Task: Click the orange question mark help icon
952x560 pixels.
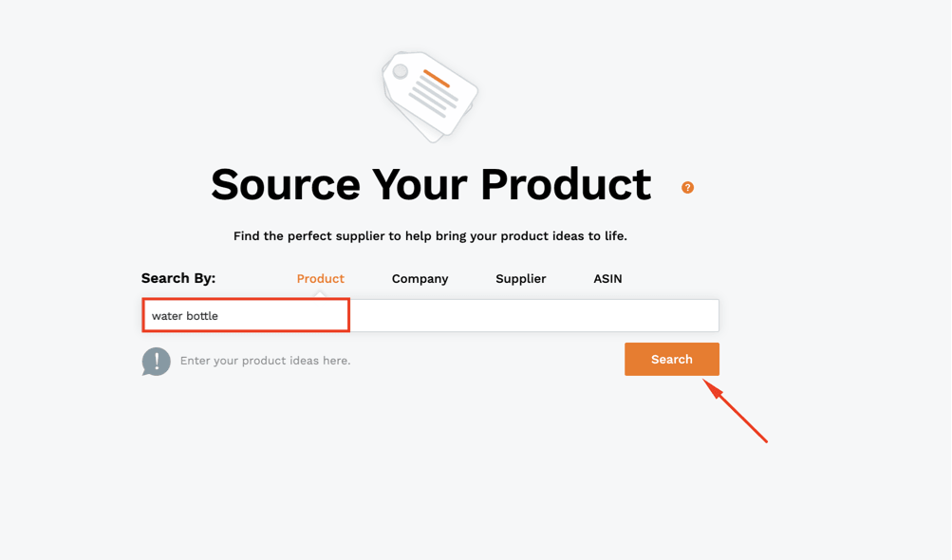Action: pos(687,188)
